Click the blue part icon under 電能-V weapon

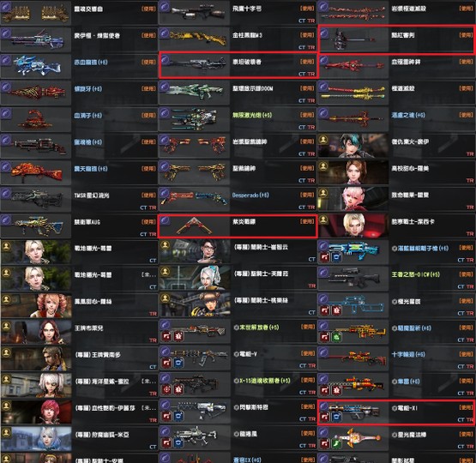click(178, 363)
